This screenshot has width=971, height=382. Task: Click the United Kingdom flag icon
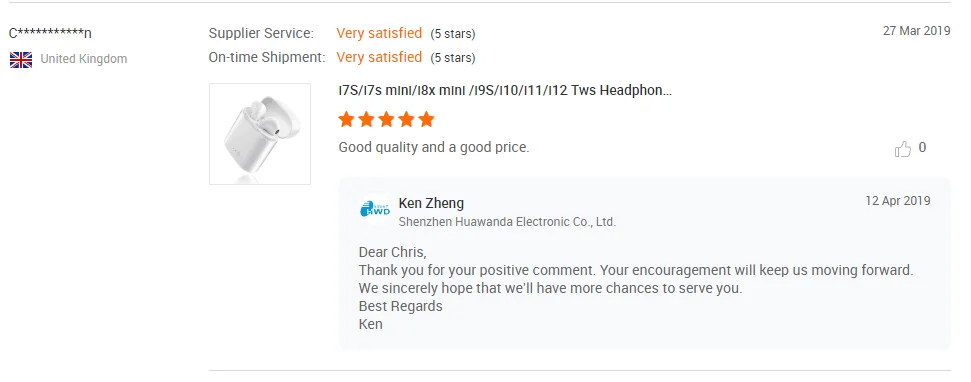click(x=21, y=59)
